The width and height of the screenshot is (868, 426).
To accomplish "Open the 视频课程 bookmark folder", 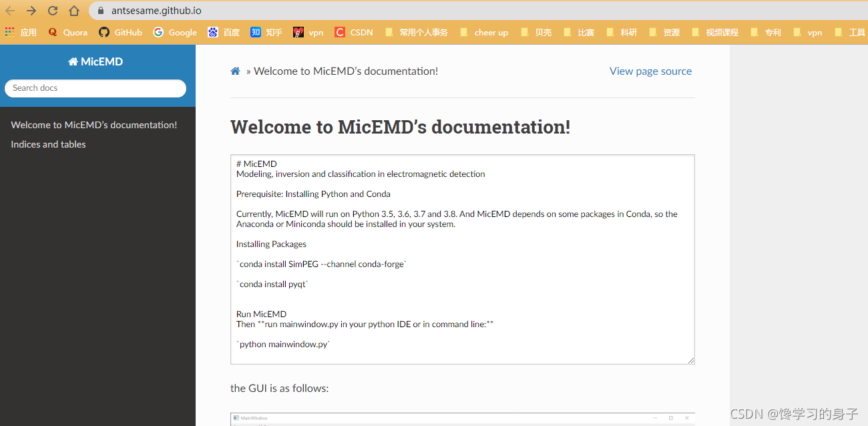I will (x=715, y=32).
